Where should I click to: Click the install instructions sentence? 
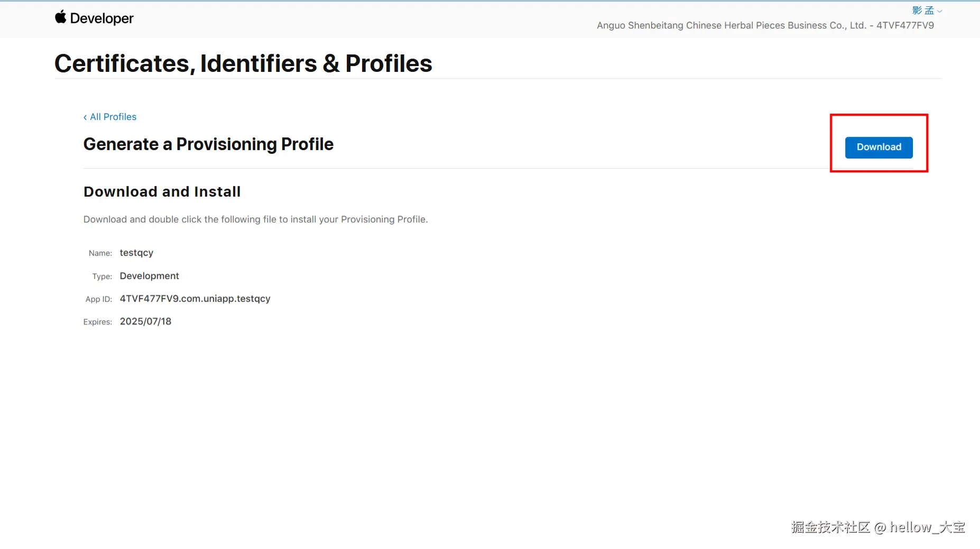[x=255, y=219]
